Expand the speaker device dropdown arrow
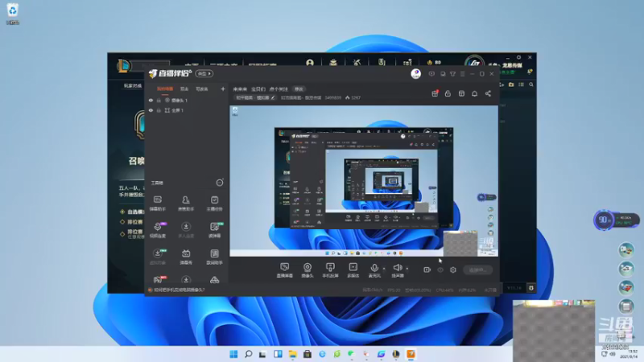Screen dimensions: 644x362 407,269
